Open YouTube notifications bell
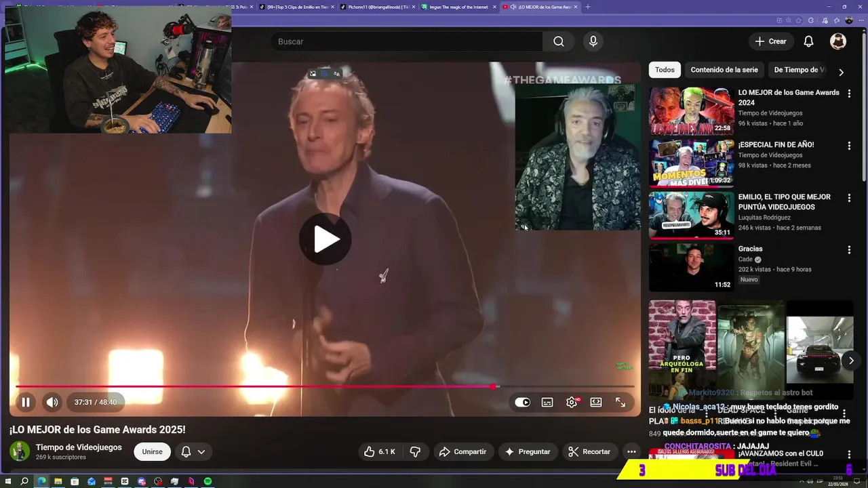This screenshot has width=868, height=488. (808, 41)
